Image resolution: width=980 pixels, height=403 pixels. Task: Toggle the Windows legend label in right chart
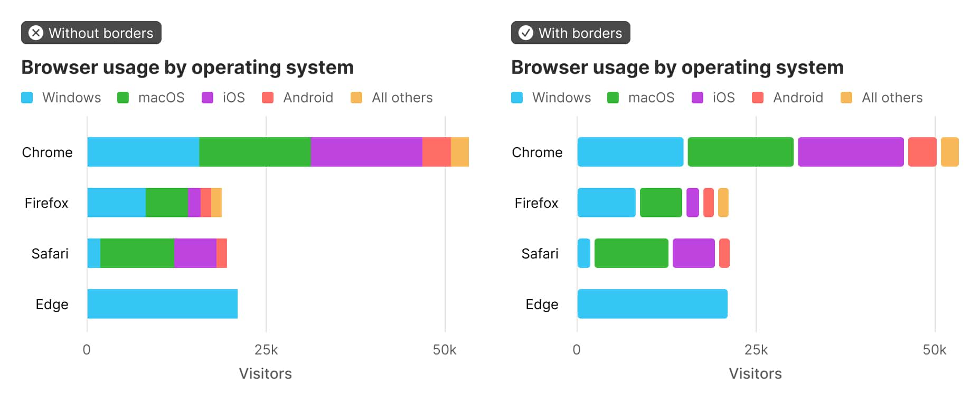(561, 98)
